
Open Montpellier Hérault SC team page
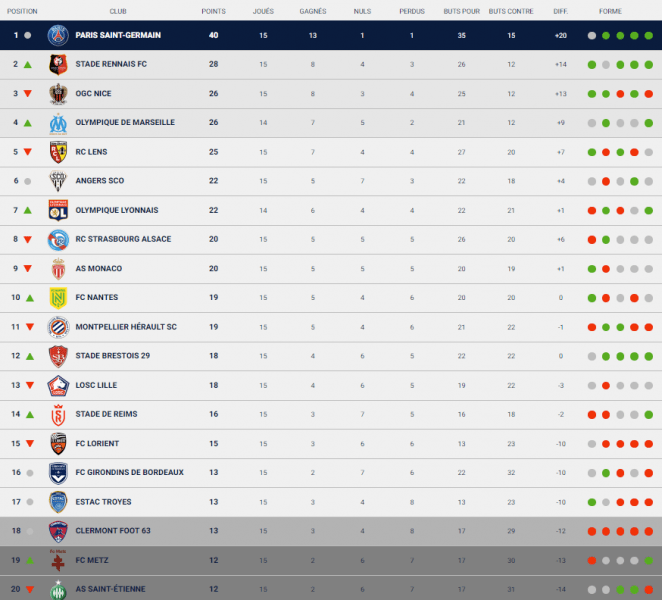pos(125,327)
